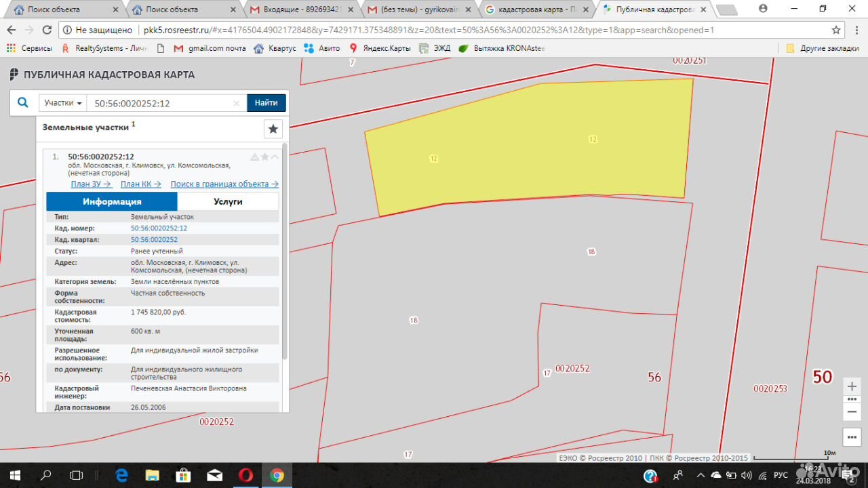Open favorites with the star button

(x=273, y=129)
